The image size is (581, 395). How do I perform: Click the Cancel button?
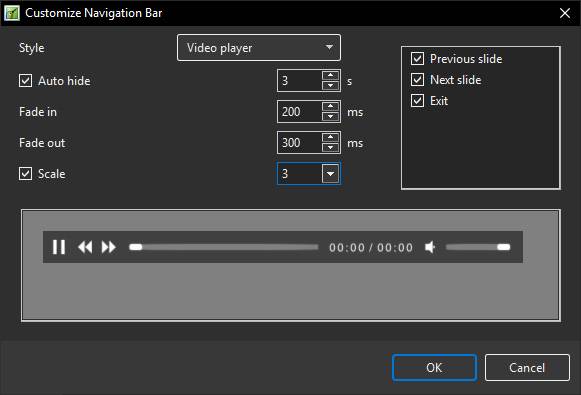point(527,368)
